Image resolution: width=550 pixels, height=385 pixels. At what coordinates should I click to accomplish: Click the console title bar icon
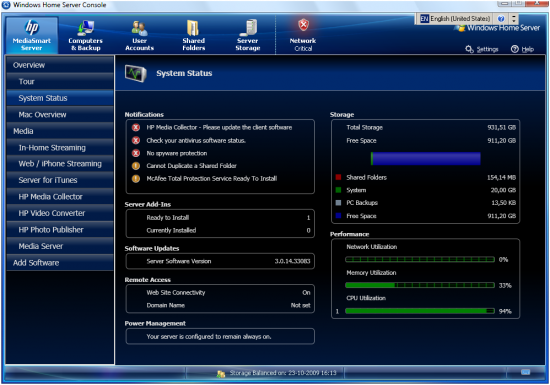(6, 5)
